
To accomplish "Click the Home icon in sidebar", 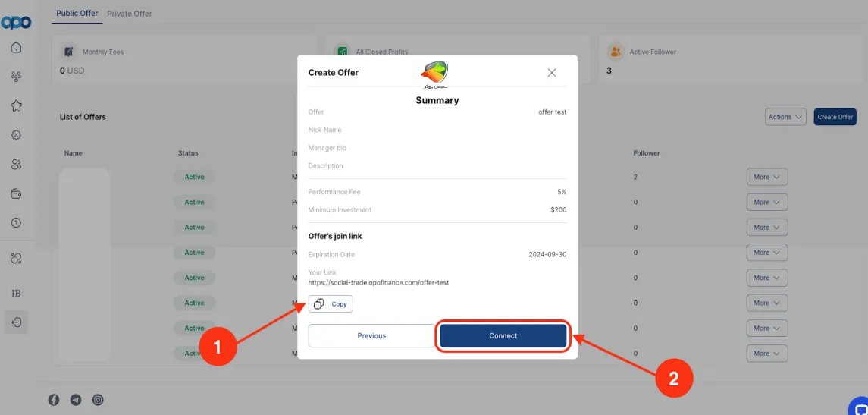I will point(16,48).
